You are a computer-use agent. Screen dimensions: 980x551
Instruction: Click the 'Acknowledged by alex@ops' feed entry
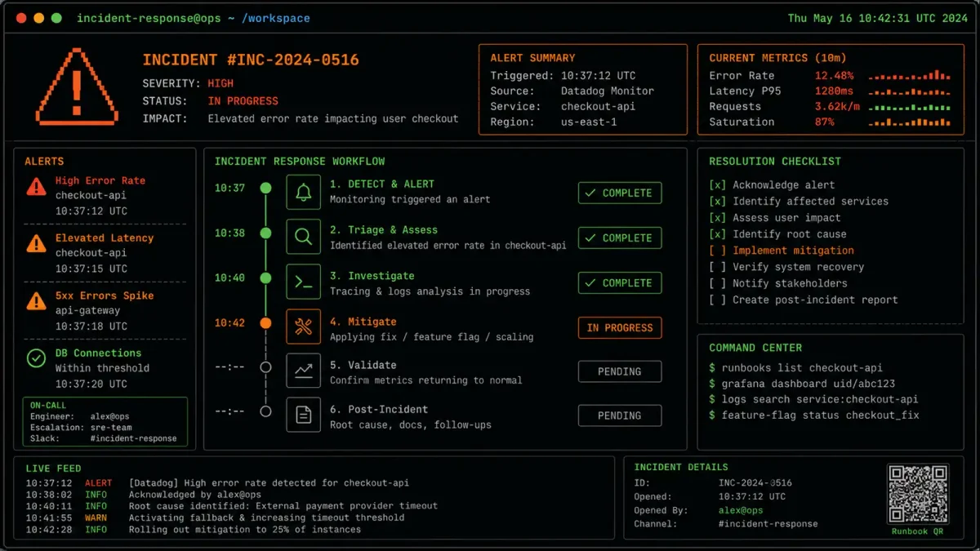click(195, 495)
